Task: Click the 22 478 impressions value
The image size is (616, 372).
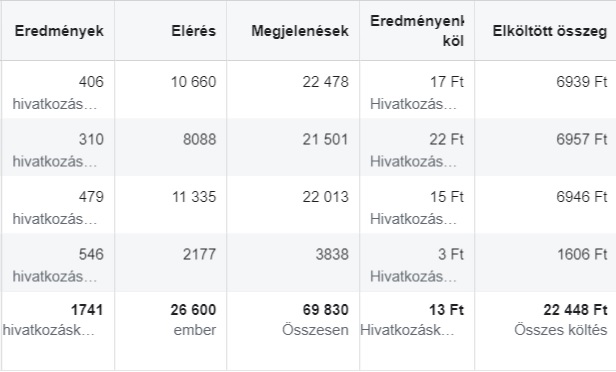Action: coord(325,82)
